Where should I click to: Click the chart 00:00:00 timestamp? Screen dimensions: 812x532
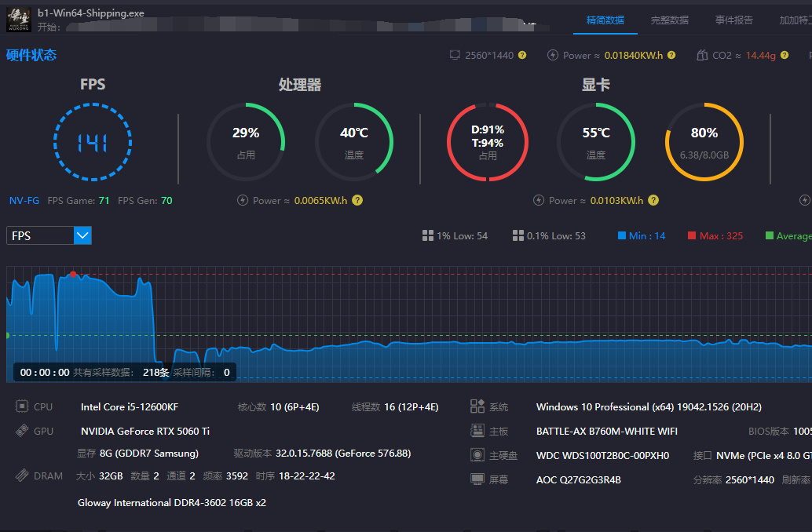pyautogui.click(x=45, y=372)
